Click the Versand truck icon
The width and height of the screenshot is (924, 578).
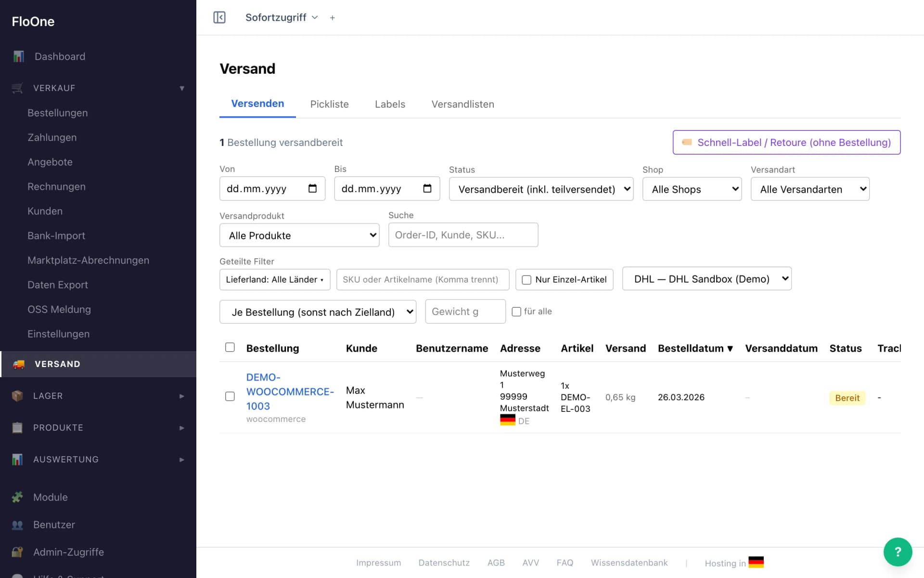pos(19,364)
